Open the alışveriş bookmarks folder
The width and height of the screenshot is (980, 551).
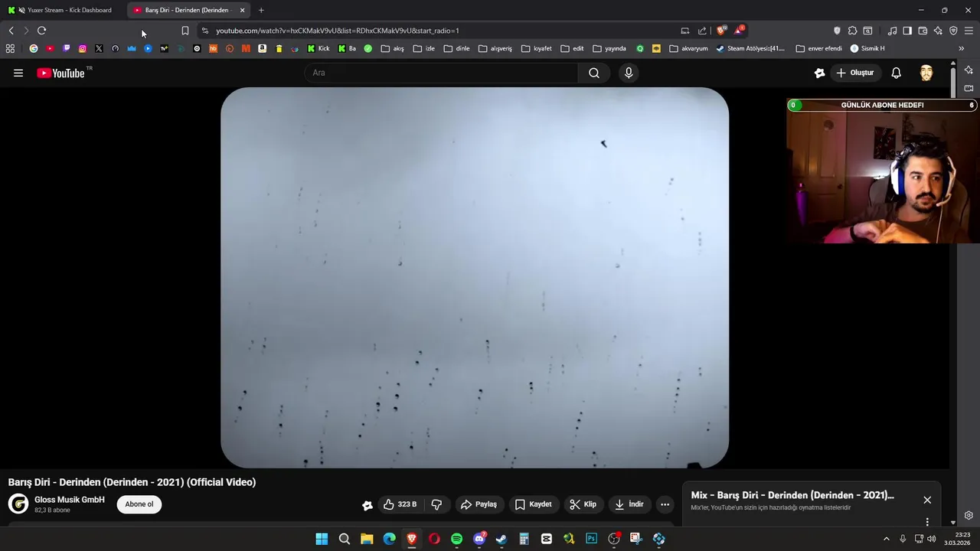[x=495, y=48]
